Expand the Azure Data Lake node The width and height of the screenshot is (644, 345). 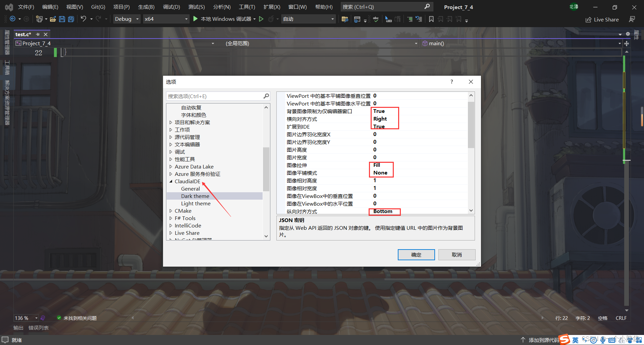tap(171, 166)
